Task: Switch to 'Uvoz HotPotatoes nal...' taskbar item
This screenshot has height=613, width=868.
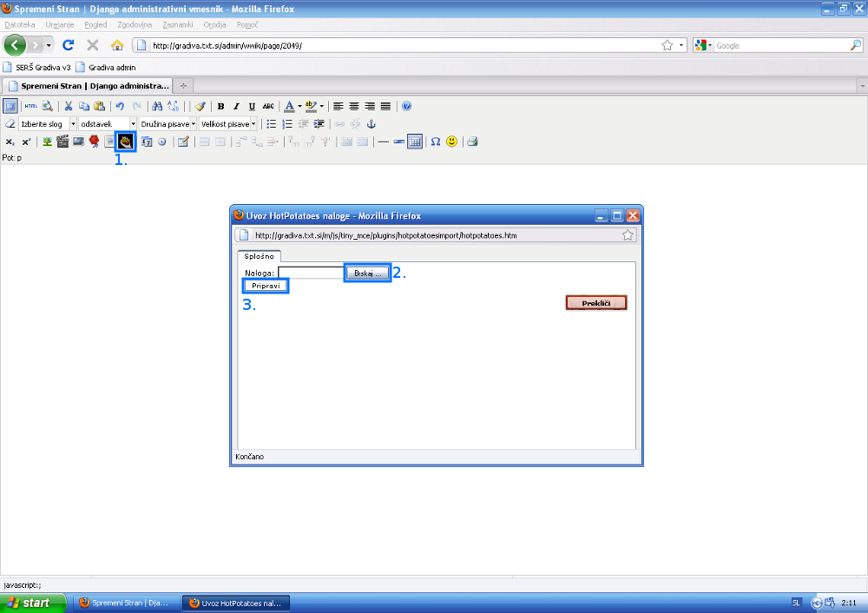Action: 236,603
